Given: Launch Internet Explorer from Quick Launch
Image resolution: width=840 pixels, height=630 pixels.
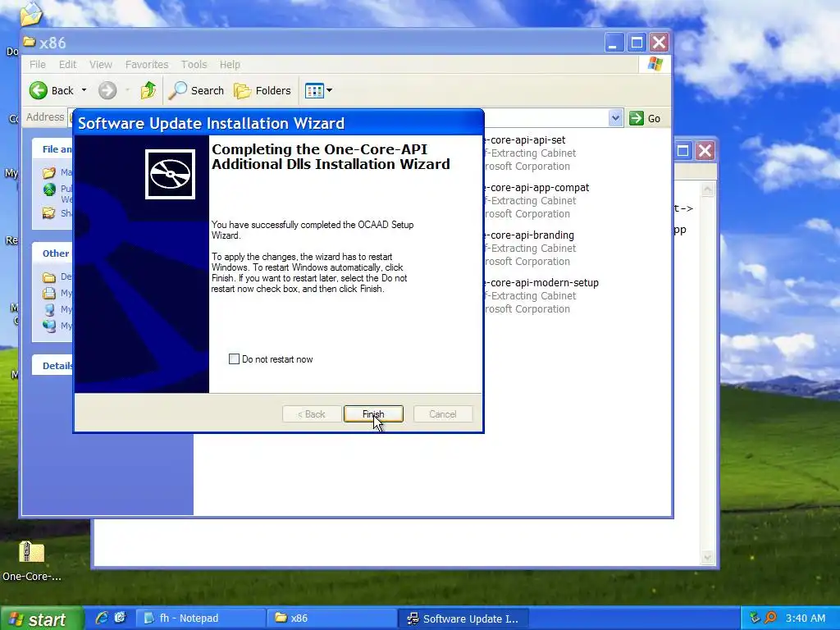Looking at the screenshot, I should click(101, 619).
